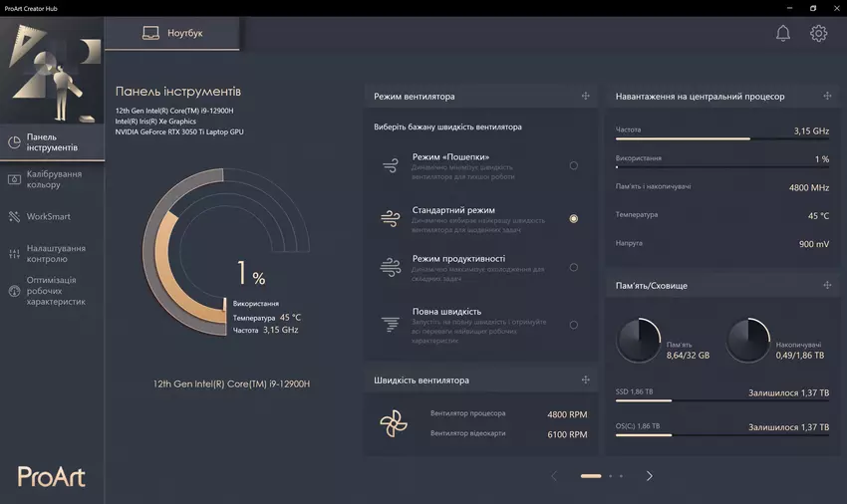Open the notifications bell icon
Viewport: 847px width, 504px height.
pos(783,33)
